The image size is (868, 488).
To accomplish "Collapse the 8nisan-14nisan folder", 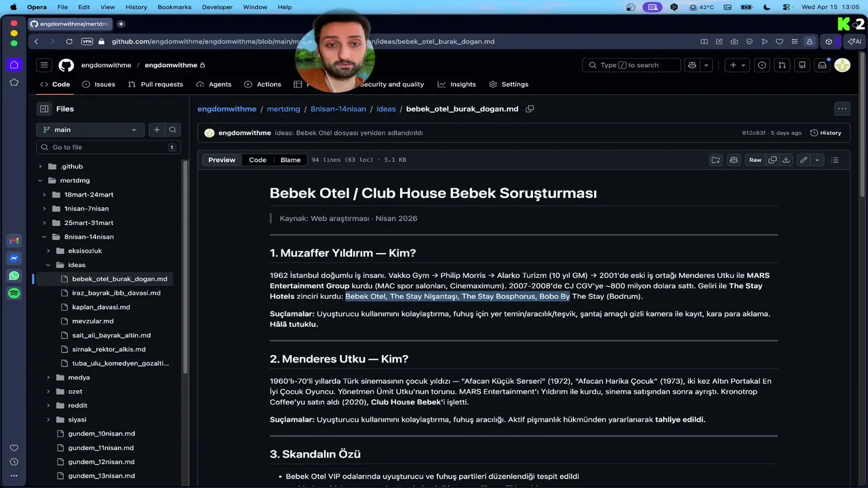I will (x=44, y=237).
